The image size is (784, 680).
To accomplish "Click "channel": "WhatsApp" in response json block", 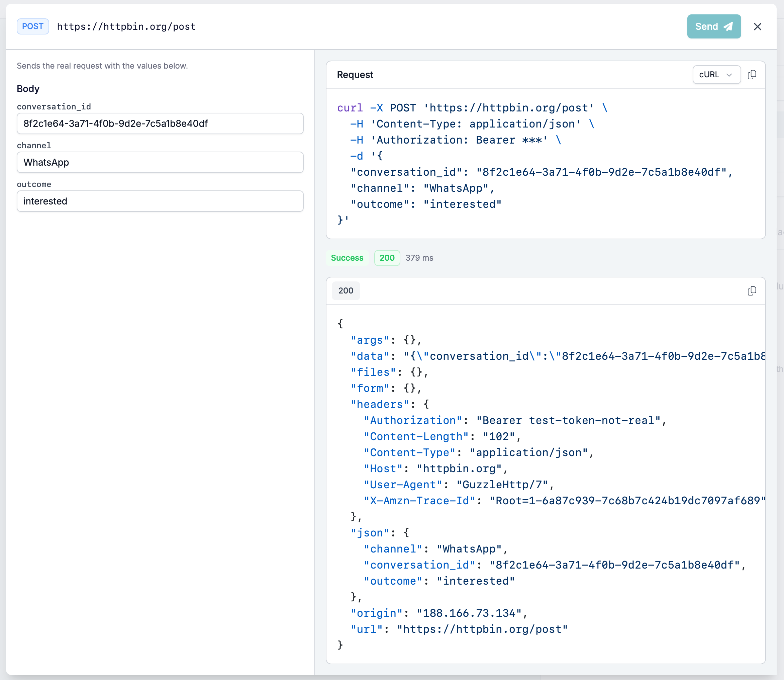I will tap(435, 549).
